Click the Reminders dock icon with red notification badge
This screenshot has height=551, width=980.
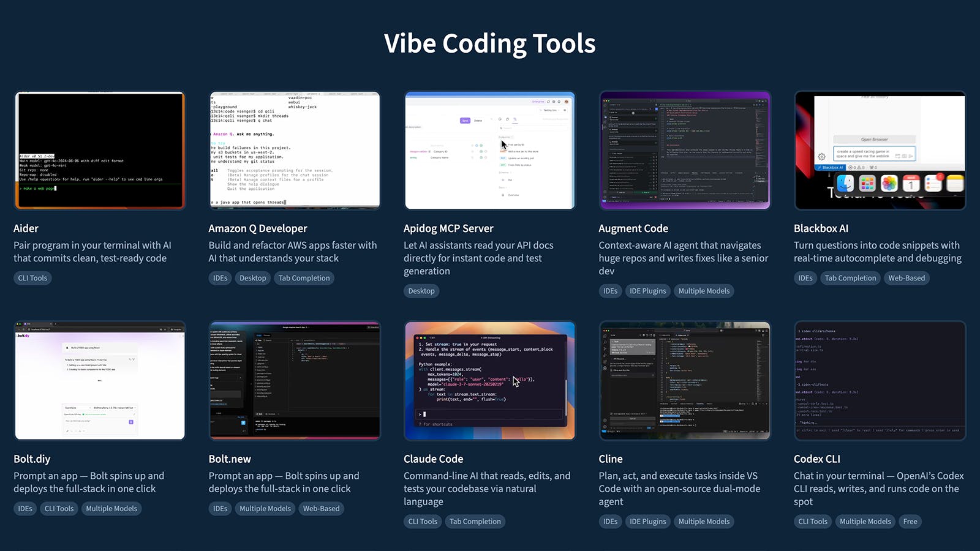[x=934, y=184]
